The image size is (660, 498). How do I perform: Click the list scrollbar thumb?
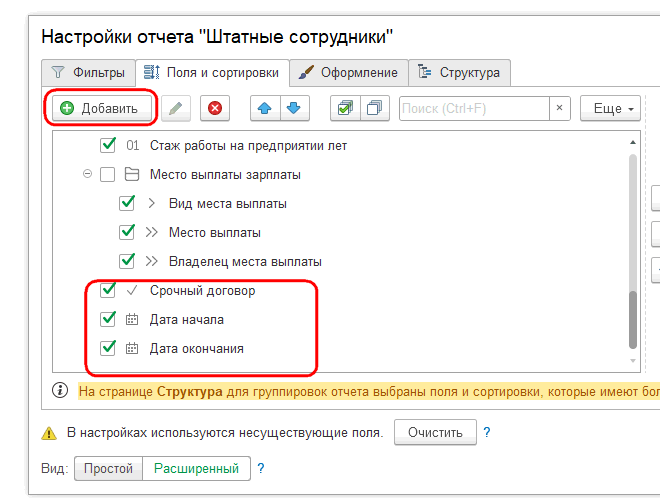click(633, 320)
